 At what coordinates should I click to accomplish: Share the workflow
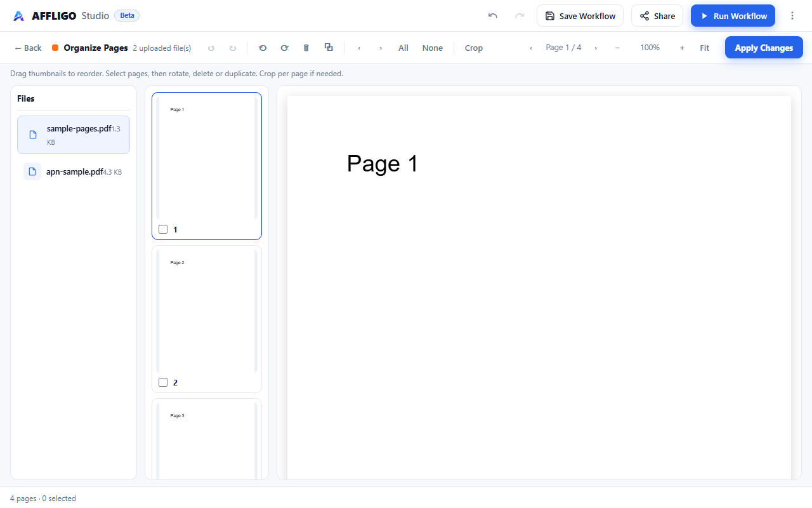pos(657,16)
